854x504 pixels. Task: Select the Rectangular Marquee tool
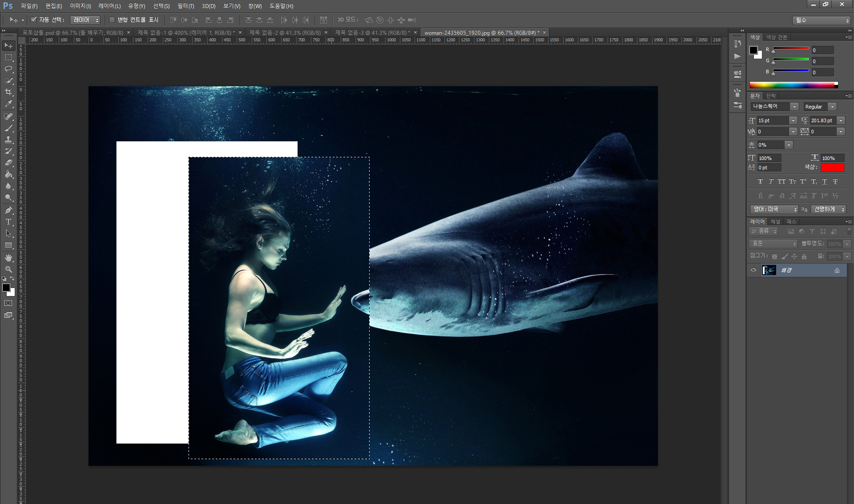(8, 57)
